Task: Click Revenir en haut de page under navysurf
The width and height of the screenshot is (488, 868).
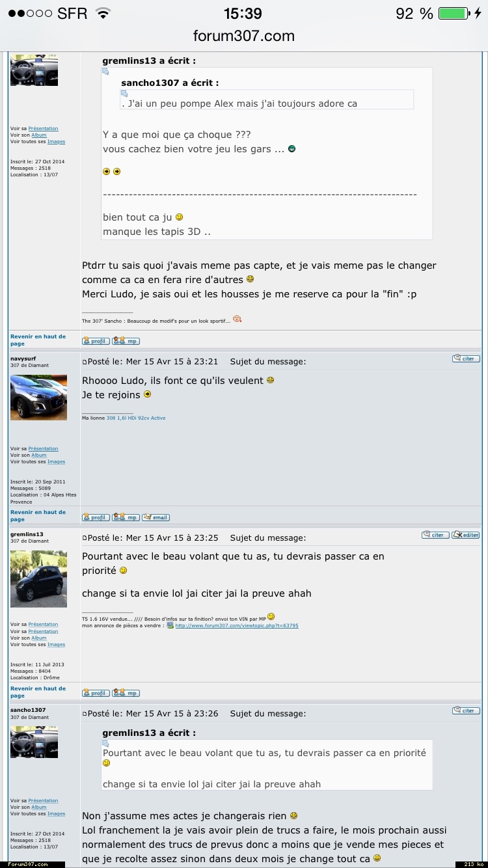Action: (x=38, y=515)
